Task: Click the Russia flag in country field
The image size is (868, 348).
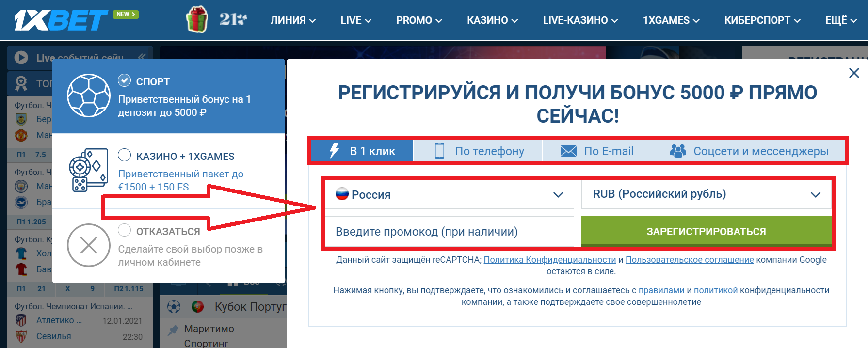Action: click(x=342, y=194)
